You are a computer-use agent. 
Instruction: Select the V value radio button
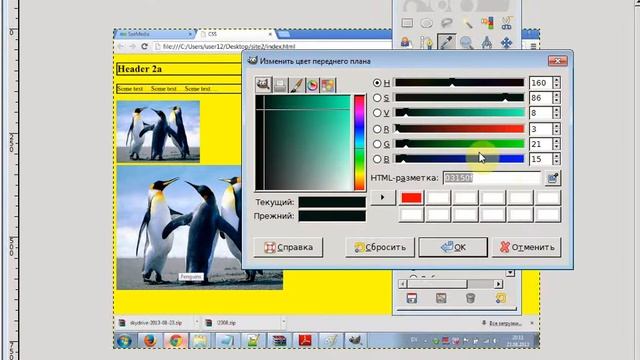pyautogui.click(x=377, y=113)
